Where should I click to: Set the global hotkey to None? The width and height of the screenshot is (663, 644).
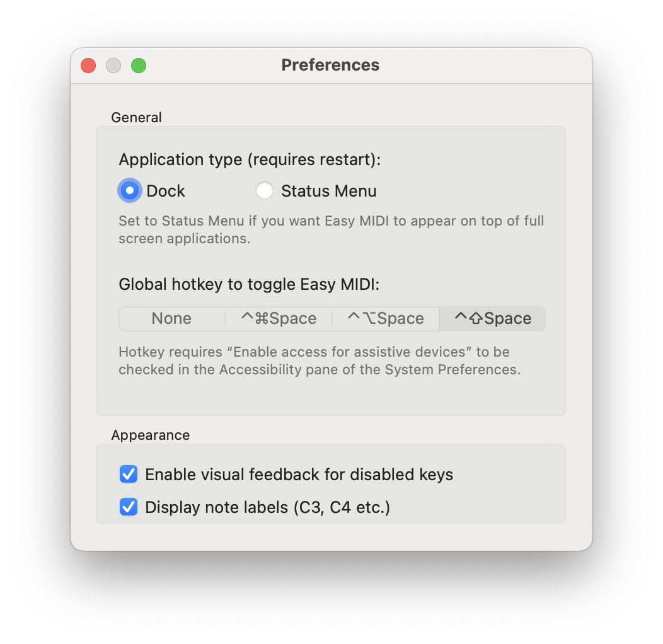point(171,318)
